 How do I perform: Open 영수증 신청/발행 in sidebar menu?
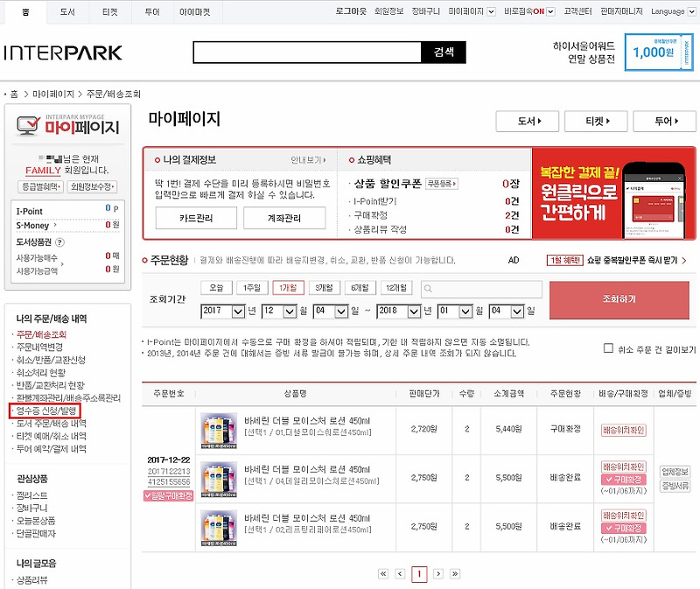45,410
